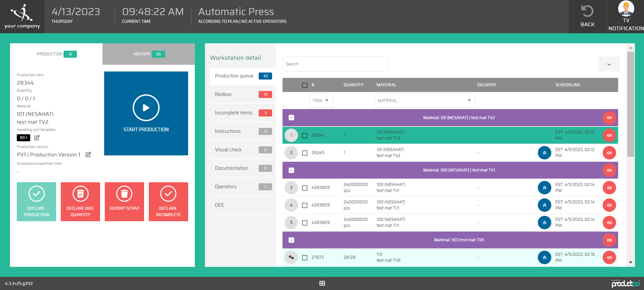Click red link icon for item 28344
This screenshot has width=644, height=290.
[x=609, y=135]
